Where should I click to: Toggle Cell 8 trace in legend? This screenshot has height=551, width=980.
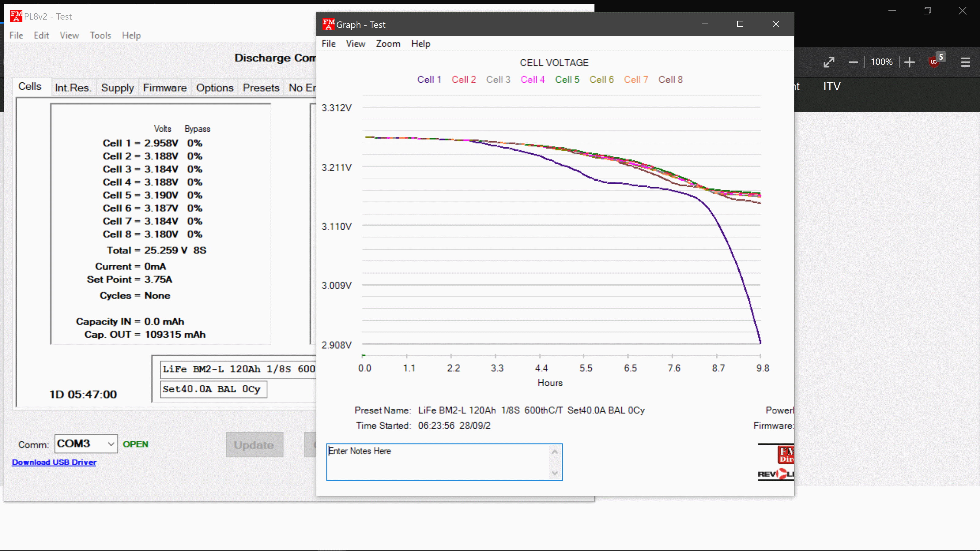[x=670, y=80]
